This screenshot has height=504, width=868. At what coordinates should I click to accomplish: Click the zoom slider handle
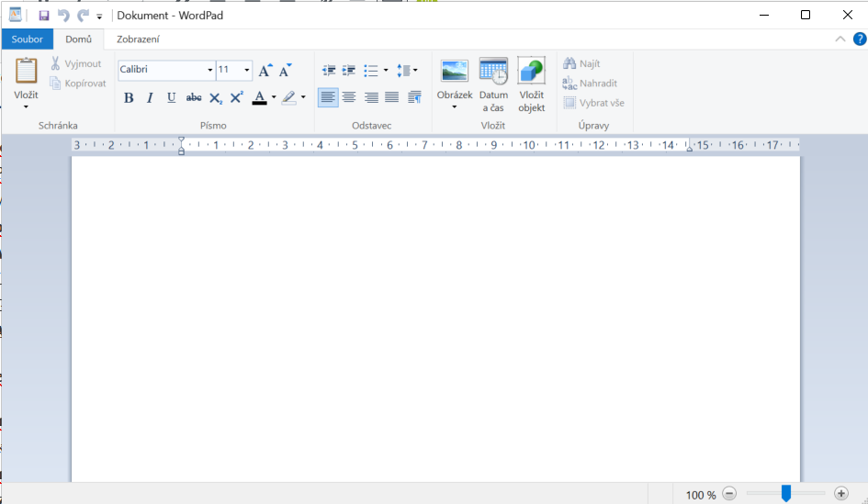click(x=786, y=494)
